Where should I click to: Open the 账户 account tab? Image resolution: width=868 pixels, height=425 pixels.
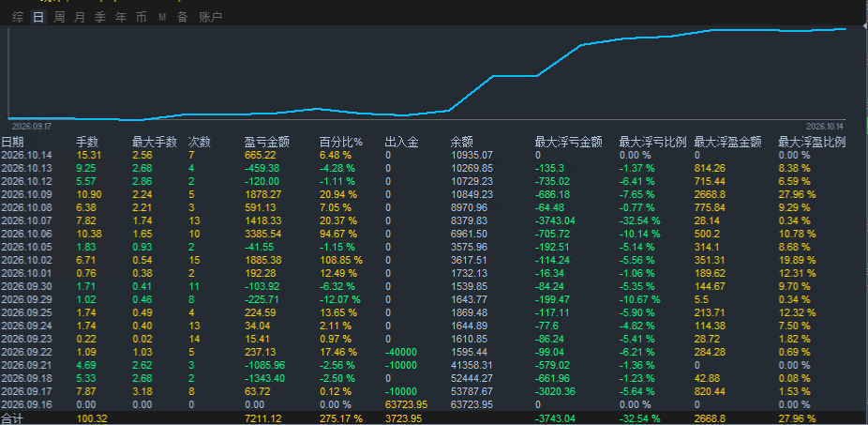210,17
